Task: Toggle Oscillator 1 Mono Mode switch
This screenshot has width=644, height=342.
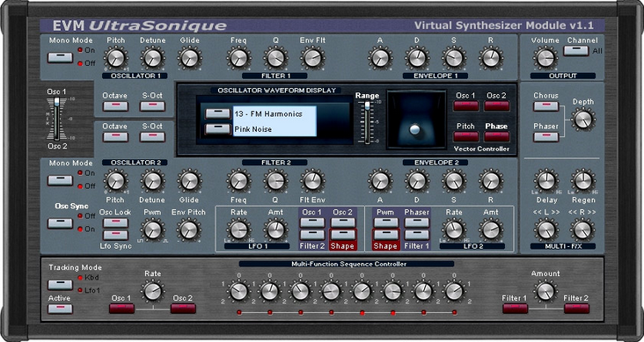Action: pyautogui.click(x=60, y=57)
